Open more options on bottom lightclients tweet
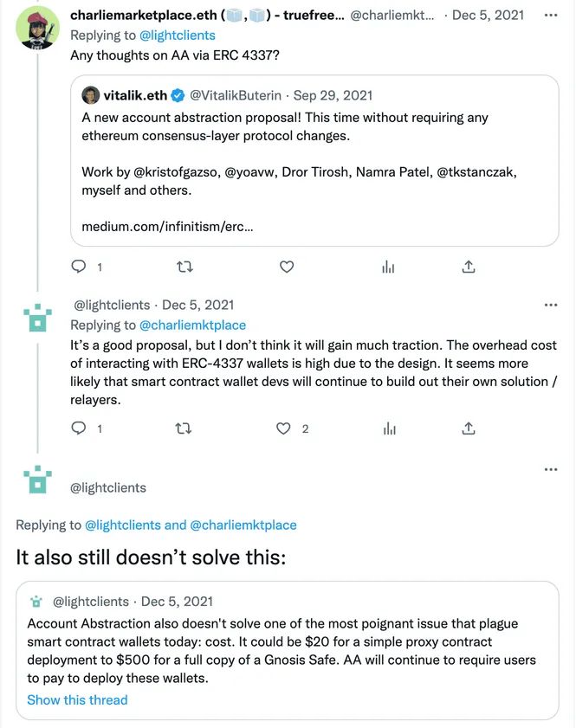This screenshot has height=728, width=576. [x=551, y=469]
